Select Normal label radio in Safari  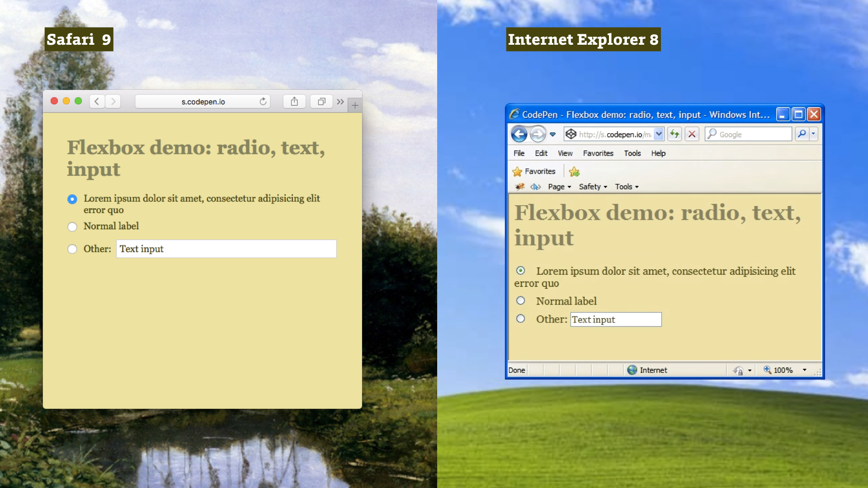(x=72, y=226)
